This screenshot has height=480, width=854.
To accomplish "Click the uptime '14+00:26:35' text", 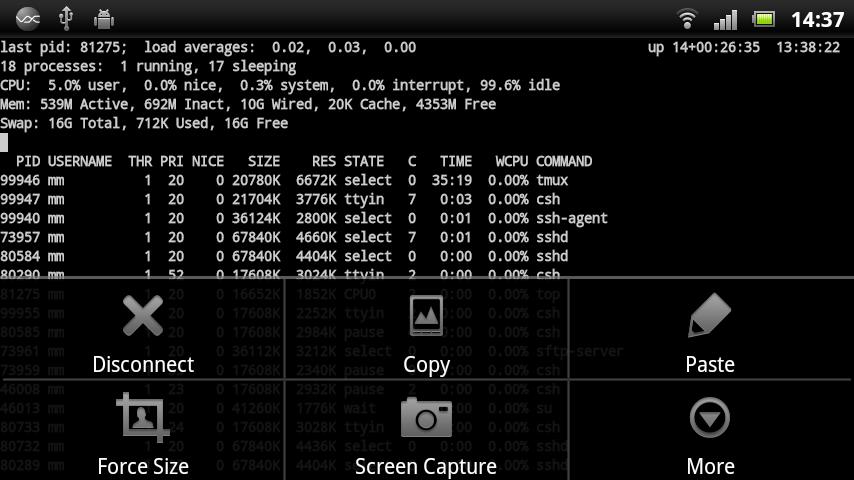I will point(716,47).
